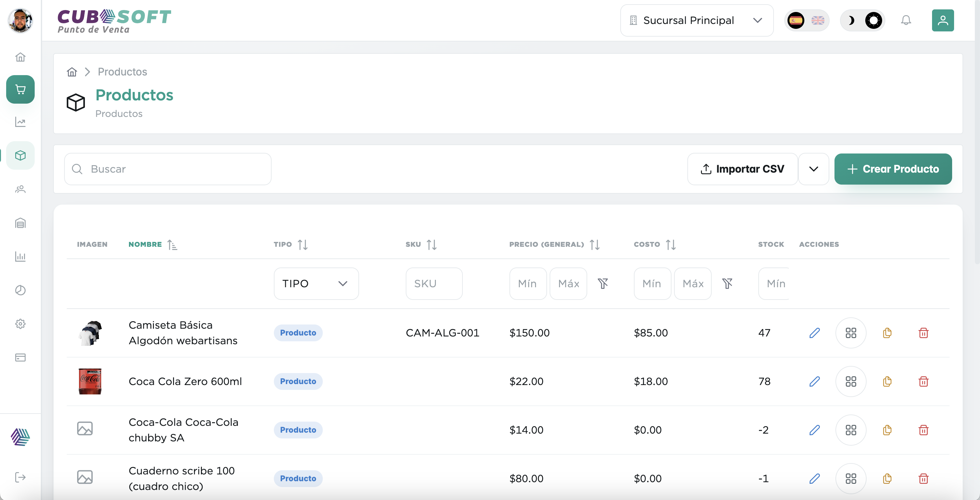The image size is (980, 500).
Task: Open the trend chart sidebar icon
Action: [20, 122]
